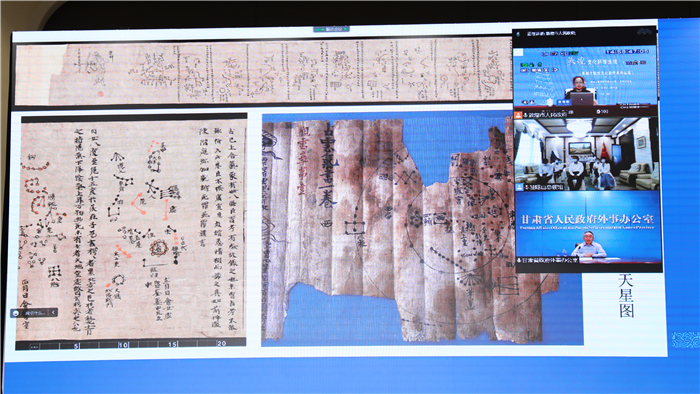The image size is (700, 394).
Task: Click the mic icon beside 甘肃省政府外事办公室 name label
Action: coord(519,260)
